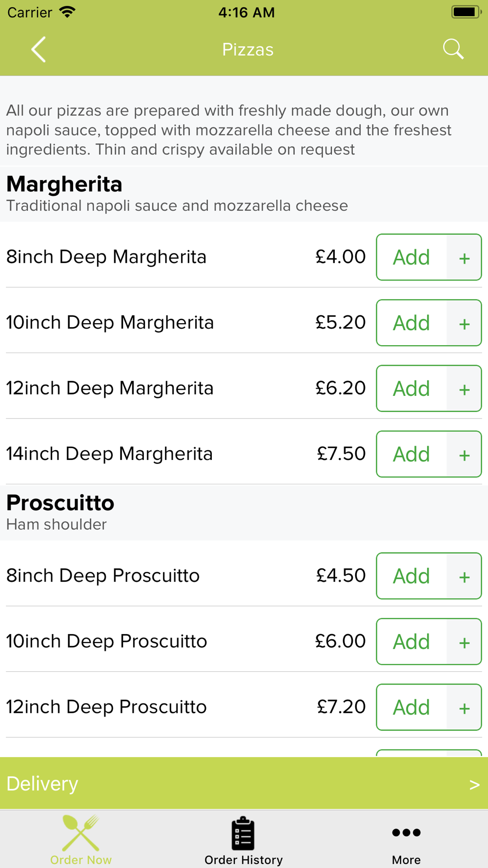Tap the back arrow icon

tap(39, 49)
